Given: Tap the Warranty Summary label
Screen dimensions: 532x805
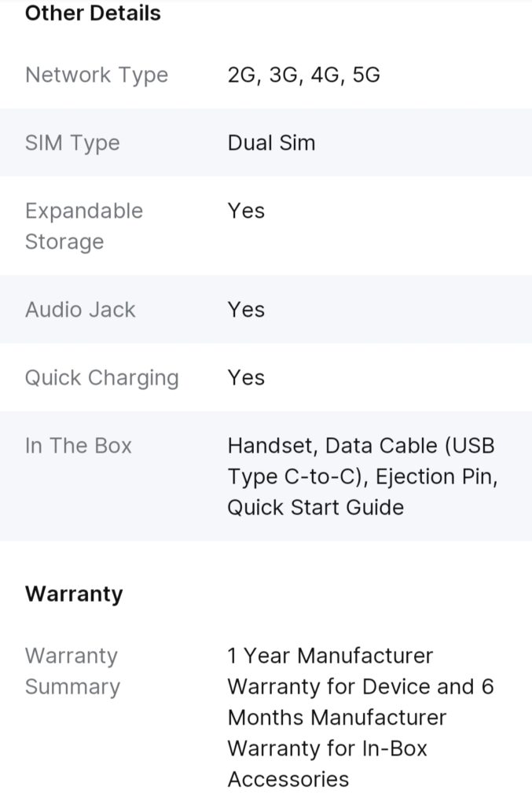Looking at the screenshot, I should 72,671.
